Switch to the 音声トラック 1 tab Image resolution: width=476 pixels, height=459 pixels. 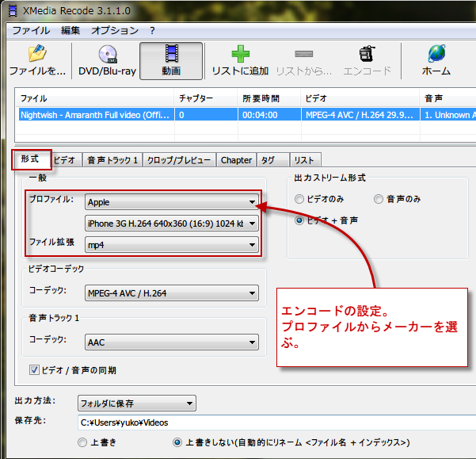point(112,160)
